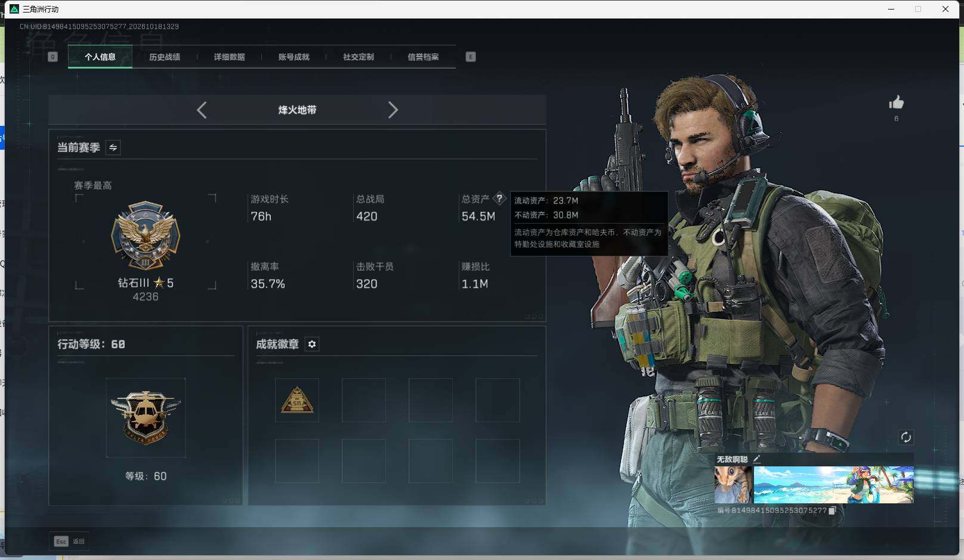Switch to the 详细数据 tab
Screen dimensions: 964x560
tap(229, 57)
